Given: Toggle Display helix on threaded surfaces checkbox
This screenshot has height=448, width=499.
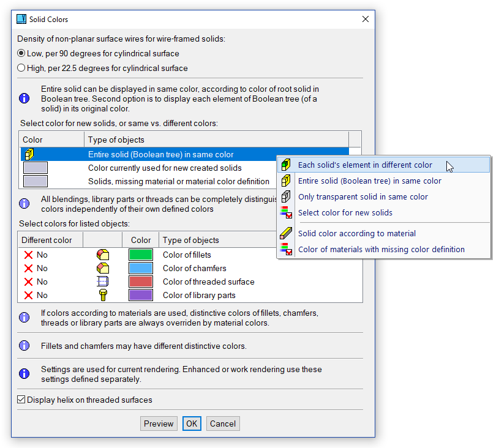Looking at the screenshot, I should pyautogui.click(x=21, y=400).
